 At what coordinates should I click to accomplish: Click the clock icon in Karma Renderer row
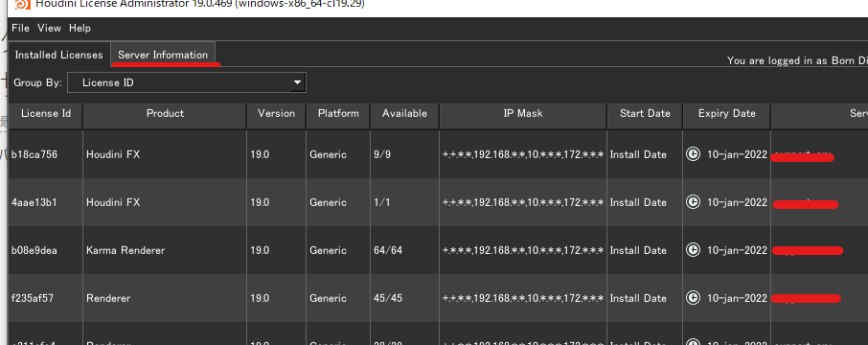point(693,250)
